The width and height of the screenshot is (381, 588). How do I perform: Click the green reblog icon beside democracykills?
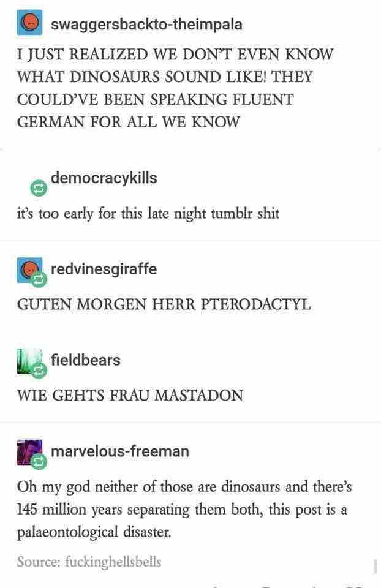pyautogui.click(x=39, y=188)
